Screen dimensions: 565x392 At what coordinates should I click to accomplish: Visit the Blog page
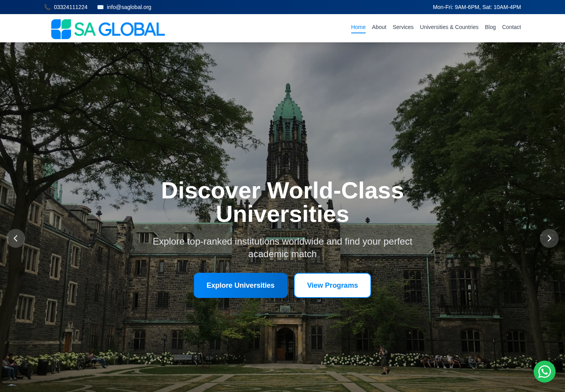(490, 27)
